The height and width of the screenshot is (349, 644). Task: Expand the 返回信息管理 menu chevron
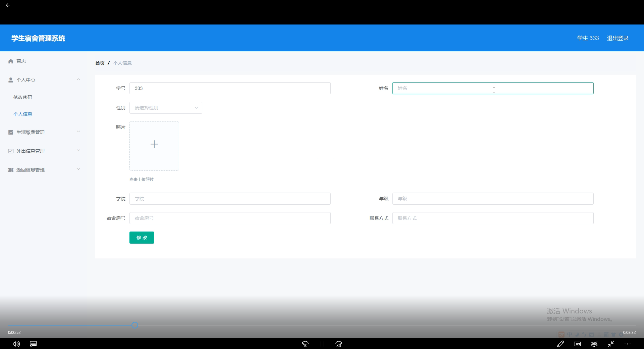78,169
